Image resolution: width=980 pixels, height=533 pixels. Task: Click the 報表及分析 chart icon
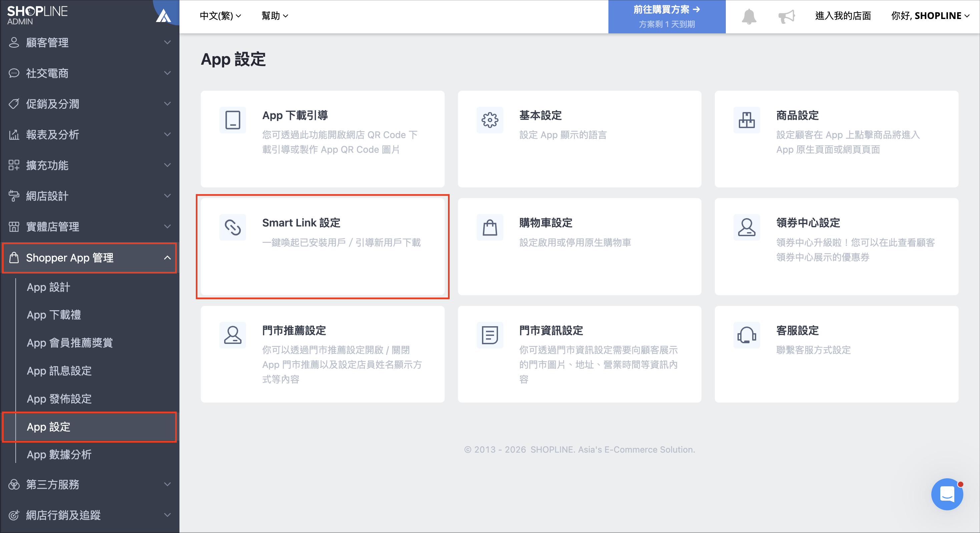pyautogui.click(x=14, y=134)
